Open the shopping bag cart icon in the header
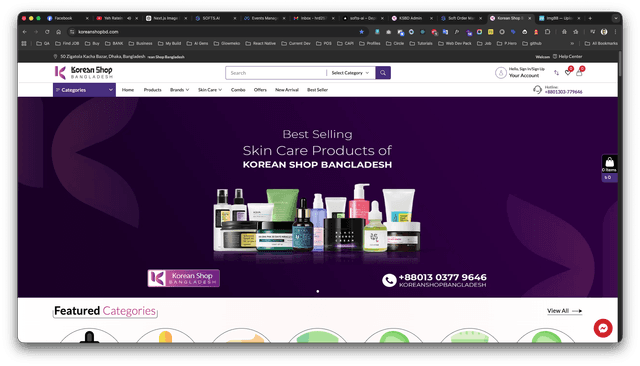The image size is (640, 366). point(579,73)
